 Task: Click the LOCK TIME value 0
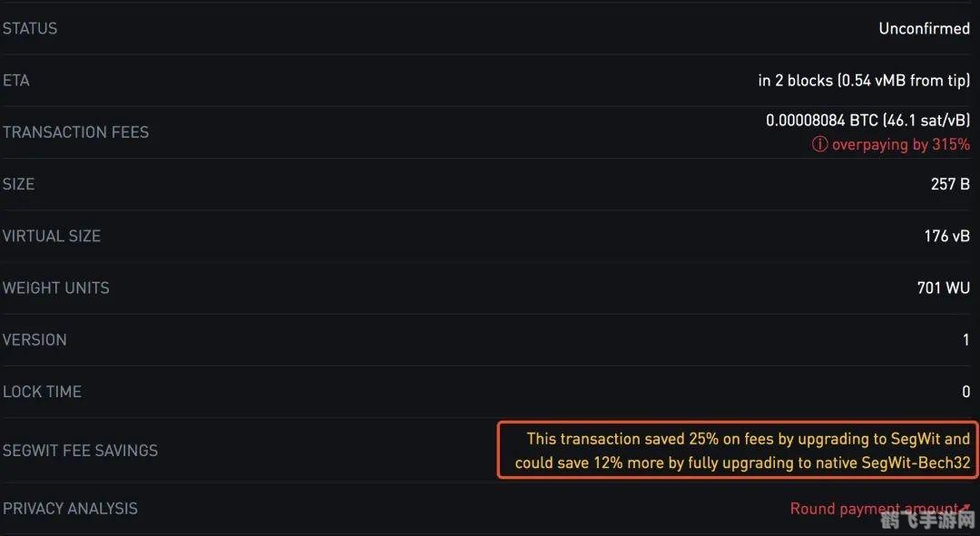coord(965,392)
